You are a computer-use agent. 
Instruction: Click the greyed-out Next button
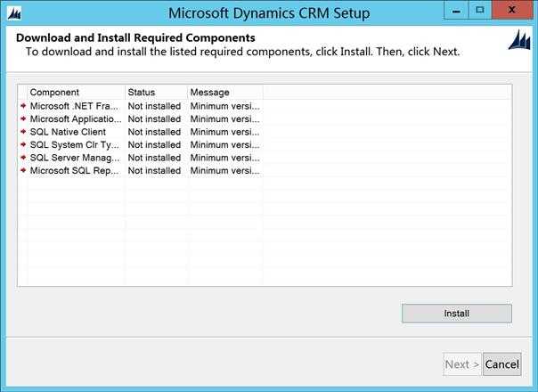coord(461,364)
